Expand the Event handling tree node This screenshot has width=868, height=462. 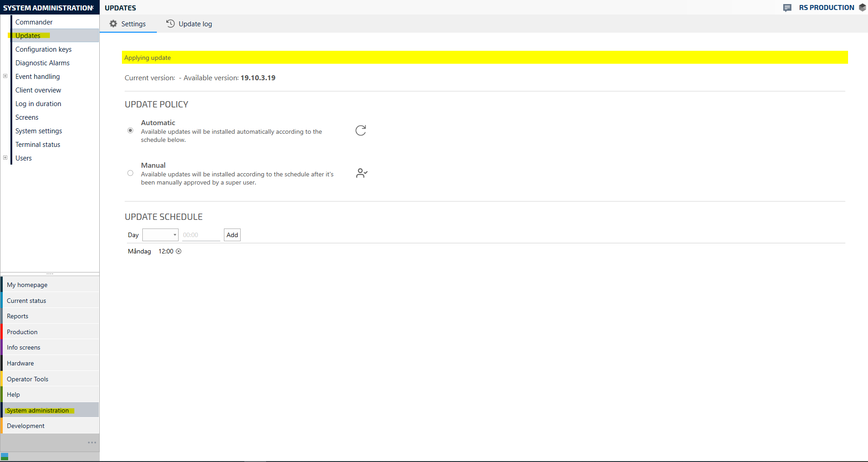tap(5, 76)
